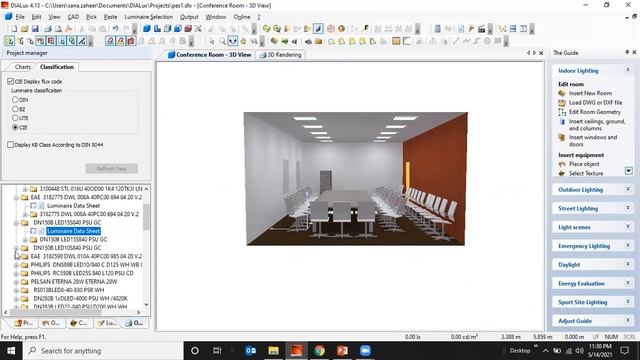Enable Display KB Class According to DIN 5044

(11, 144)
